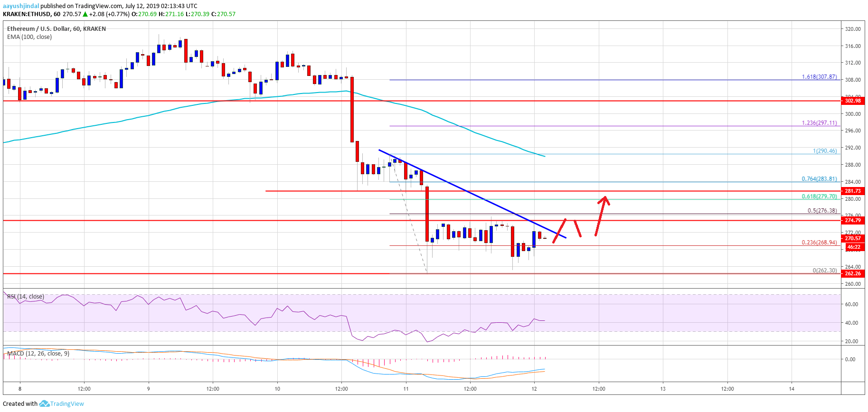This screenshot has width=868, height=412.
Task: Click the 281.73 red price label
Action: [853, 191]
